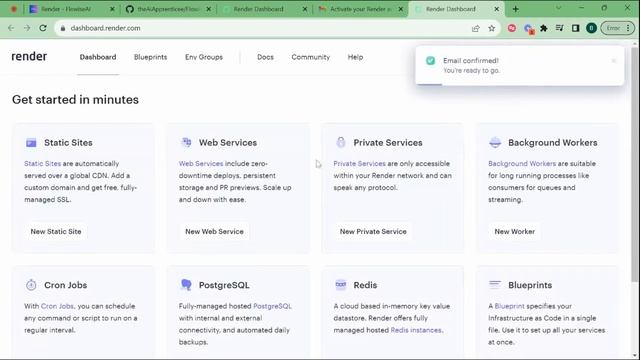Click the Background Workers card icon

click(495, 142)
